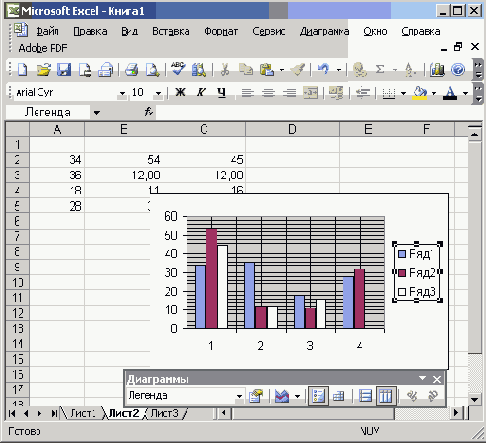Click the Help question mark icon
Screen dimensions: 486x443
pos(458,70)
